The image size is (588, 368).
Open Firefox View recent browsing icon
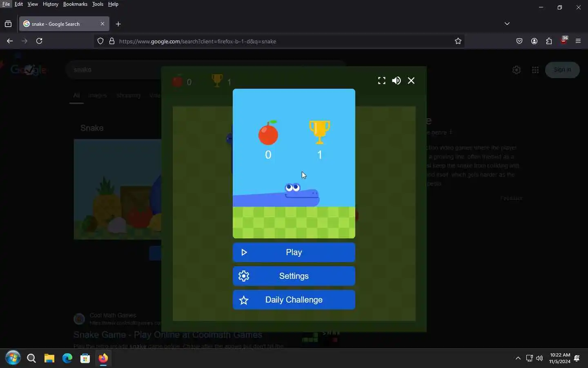8,24
